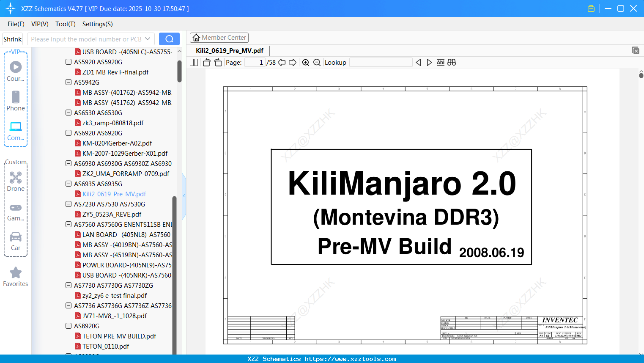Go to the previous PDF page arrow
644x363 pixels.
point(282,63)
